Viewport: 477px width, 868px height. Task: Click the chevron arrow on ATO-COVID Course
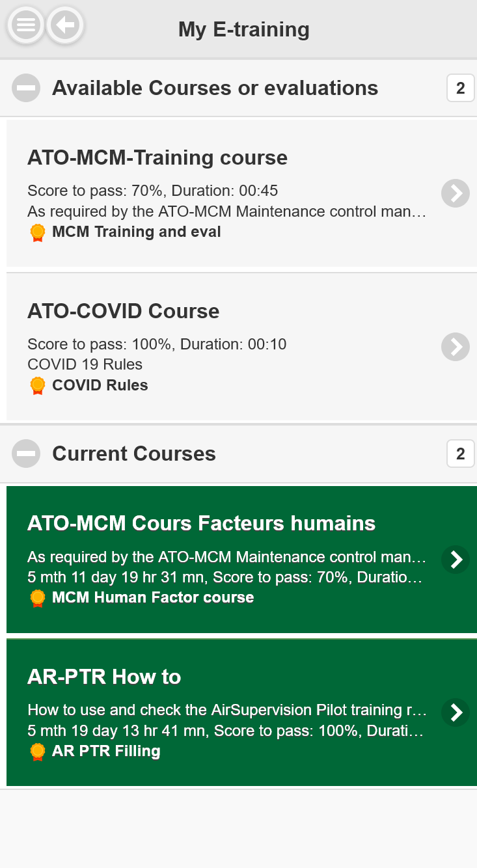(x=456, y=347)
